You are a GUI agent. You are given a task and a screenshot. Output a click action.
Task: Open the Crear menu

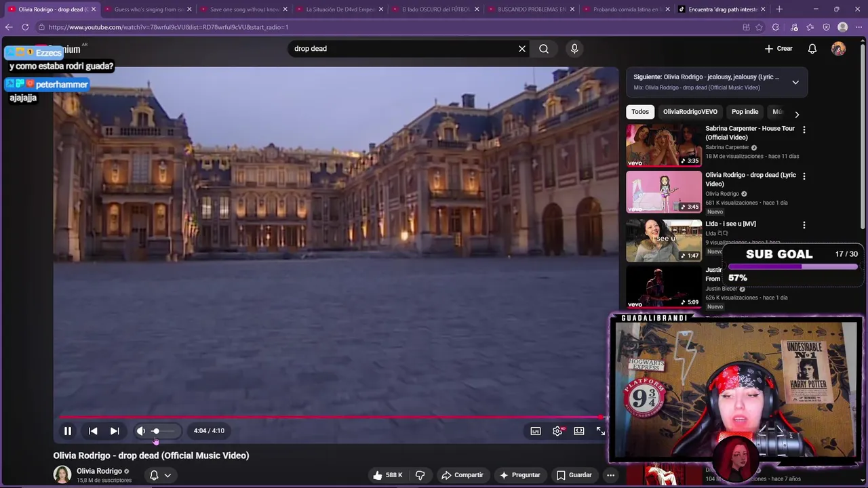coord(778,49)
